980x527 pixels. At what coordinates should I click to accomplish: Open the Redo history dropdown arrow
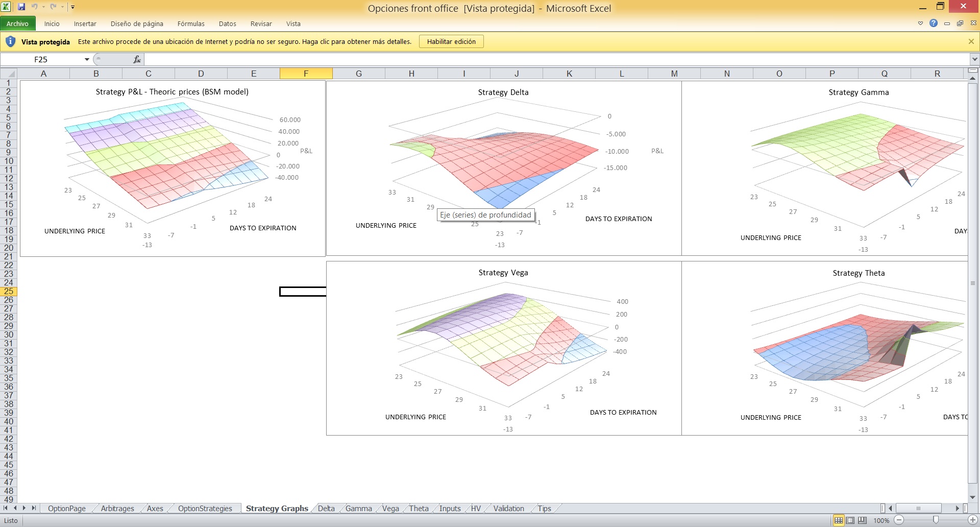62,7
